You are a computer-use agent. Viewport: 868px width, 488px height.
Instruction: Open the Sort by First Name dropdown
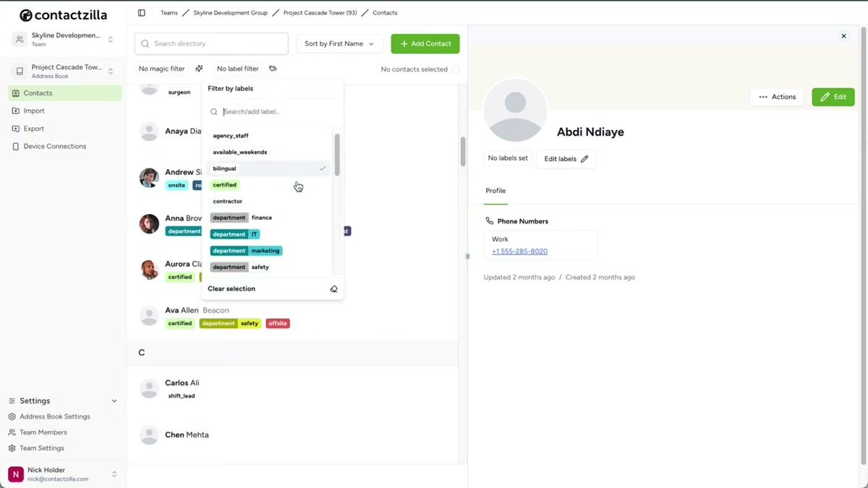339,43
